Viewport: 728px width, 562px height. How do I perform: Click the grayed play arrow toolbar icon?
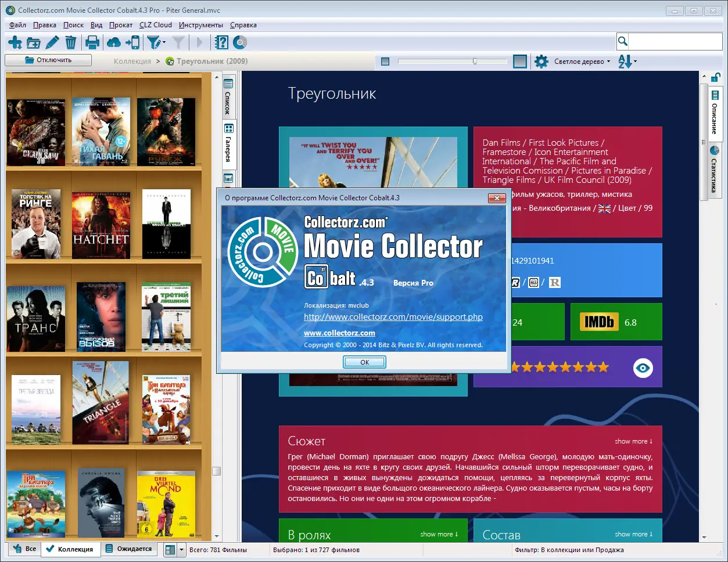199,42
